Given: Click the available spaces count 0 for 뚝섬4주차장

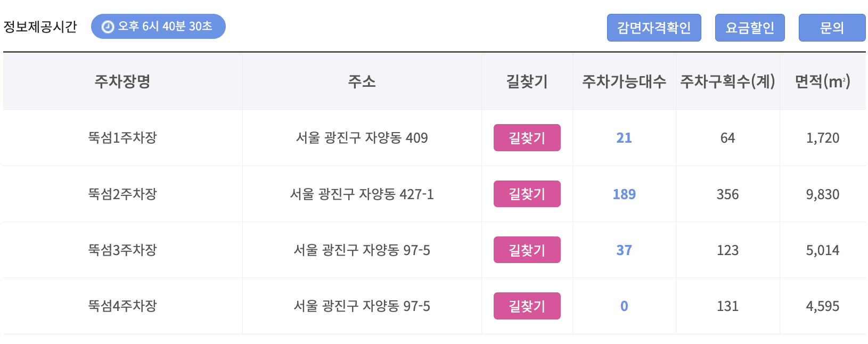Looking at the screenshot, I should (x=624, y=306).
